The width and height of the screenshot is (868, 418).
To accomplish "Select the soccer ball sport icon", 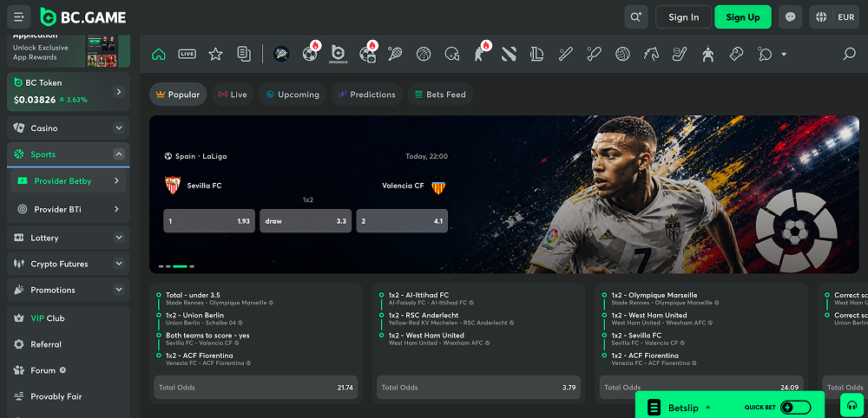I will pos(311,54).
